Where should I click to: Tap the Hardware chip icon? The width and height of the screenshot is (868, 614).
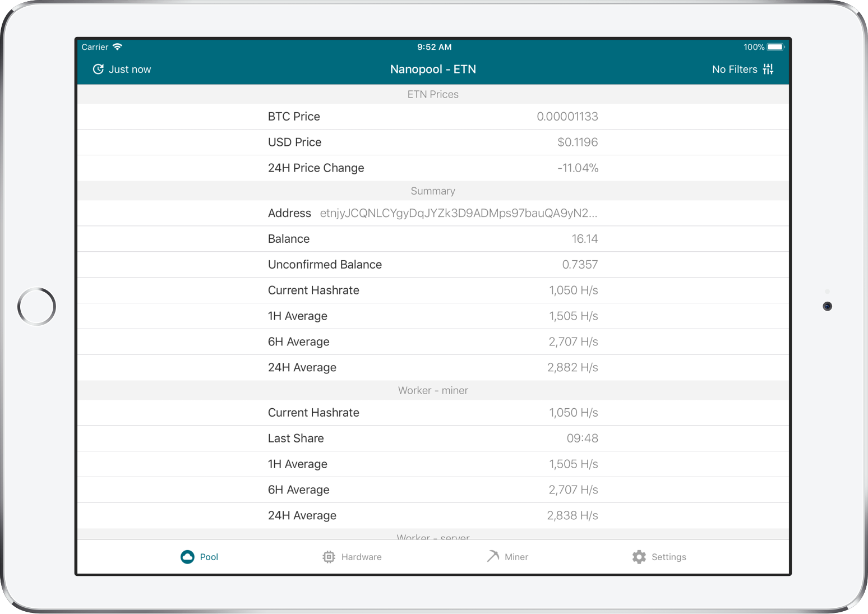[329, 557]
